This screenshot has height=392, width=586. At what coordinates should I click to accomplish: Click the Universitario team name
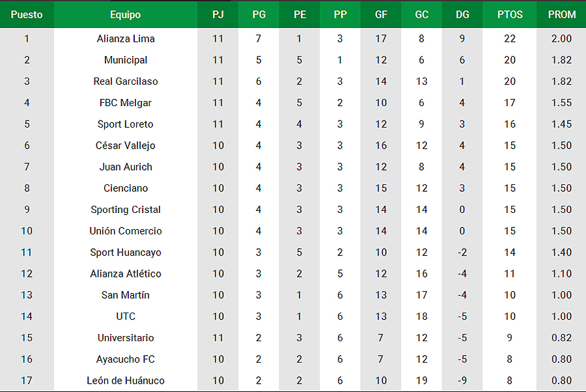point(126,338)
